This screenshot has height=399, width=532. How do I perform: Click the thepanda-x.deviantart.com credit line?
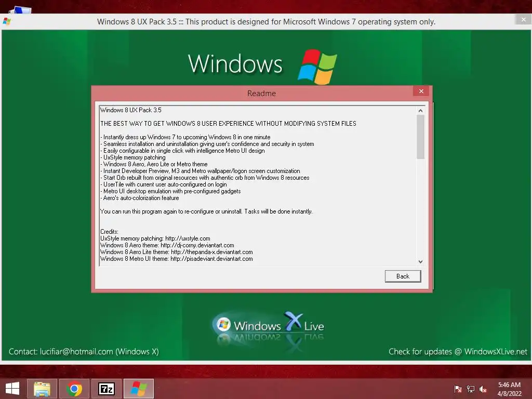[177, 252]
